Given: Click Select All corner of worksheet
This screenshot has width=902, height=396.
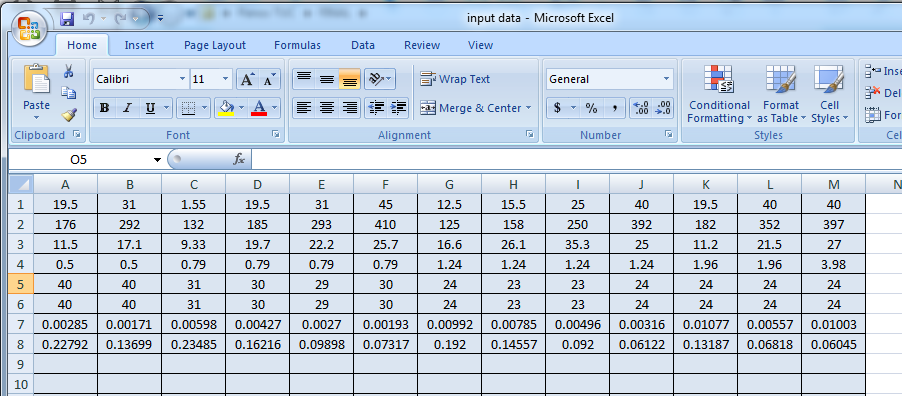Looking at the screenshot, I should (x=21, y=185).
